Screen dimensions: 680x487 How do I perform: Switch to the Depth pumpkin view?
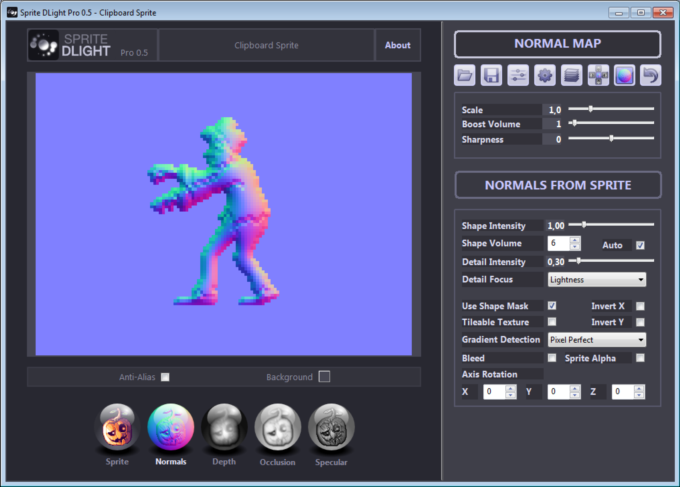pos(224,428)
